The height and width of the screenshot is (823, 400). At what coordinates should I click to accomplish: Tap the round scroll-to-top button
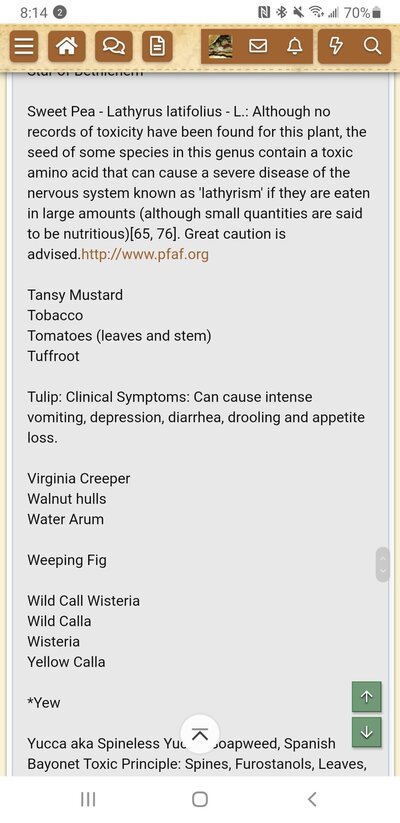[x=199, y=734]
